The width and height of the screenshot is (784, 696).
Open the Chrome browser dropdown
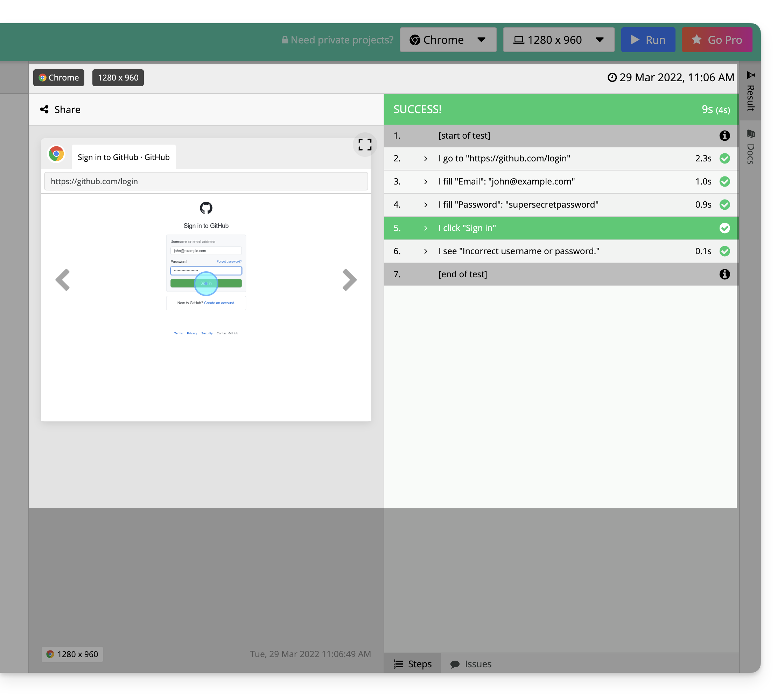click(448, 40)
